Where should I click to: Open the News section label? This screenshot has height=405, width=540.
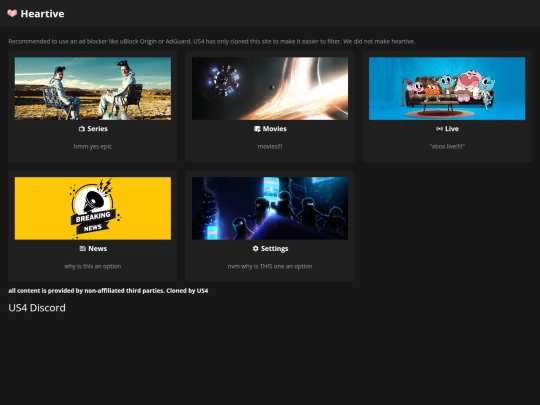point(97,248)
